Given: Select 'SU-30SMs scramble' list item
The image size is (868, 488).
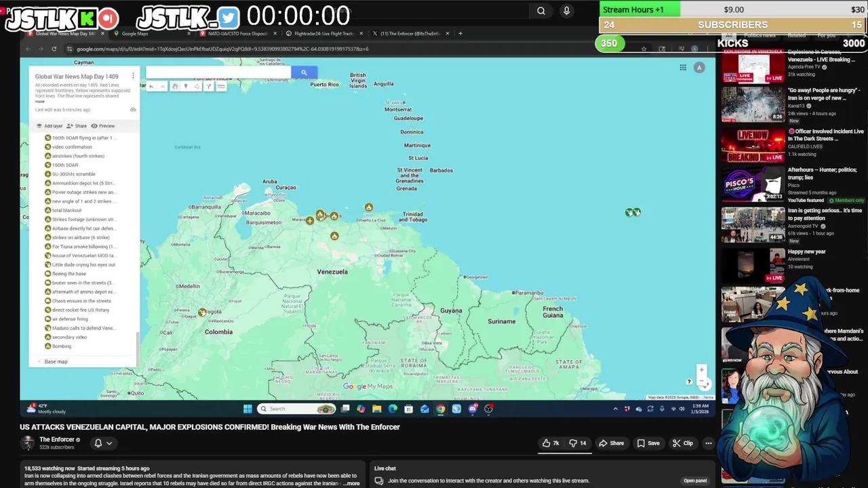Looking at the screenshot, I should 73,174.
